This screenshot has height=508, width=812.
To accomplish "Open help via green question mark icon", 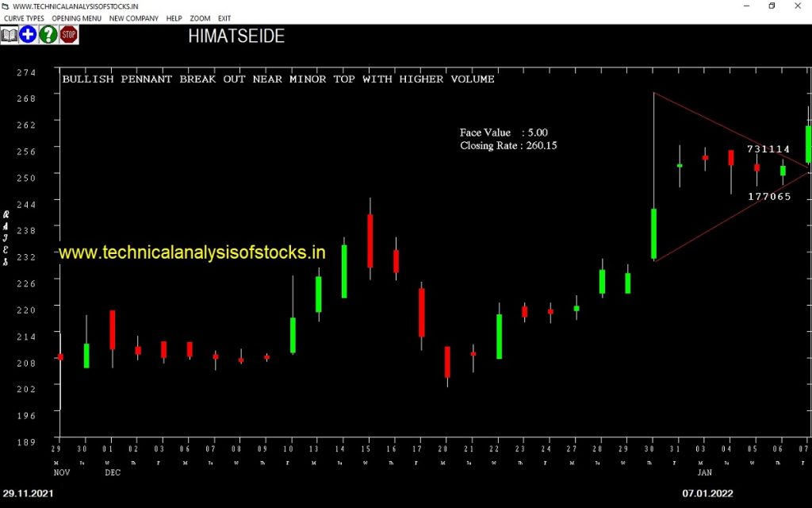I will tap(48, 34).
